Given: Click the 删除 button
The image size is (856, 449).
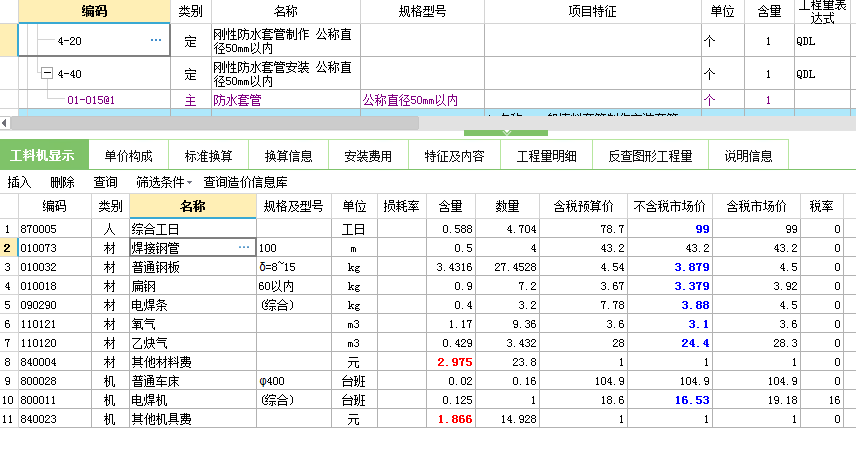Looking at the screenshot, I should pyautogui.click(x=62, y=182).
